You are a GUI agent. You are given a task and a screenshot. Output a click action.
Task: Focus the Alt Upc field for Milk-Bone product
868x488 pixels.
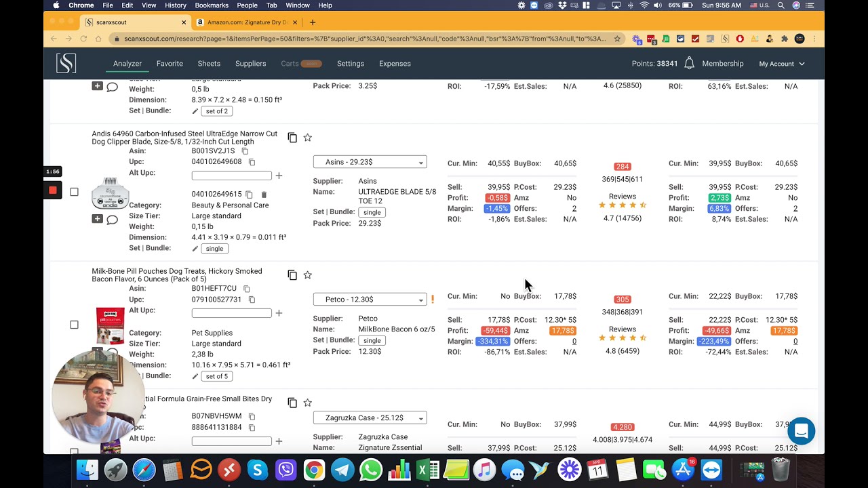(x=231, y=313)
